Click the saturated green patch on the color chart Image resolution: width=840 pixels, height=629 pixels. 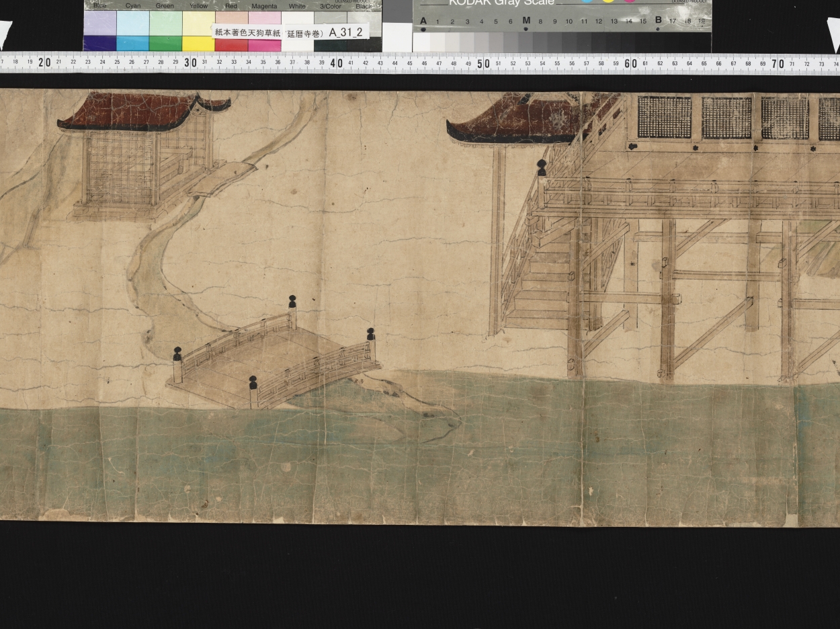[x=165, y=44]
